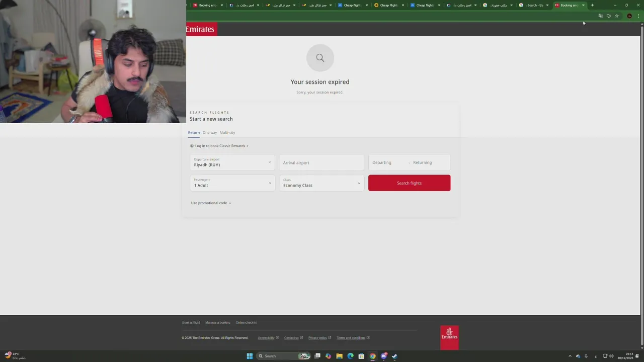
Task: Click the Chrome icon on the taskbar
Action: point(372,356)
